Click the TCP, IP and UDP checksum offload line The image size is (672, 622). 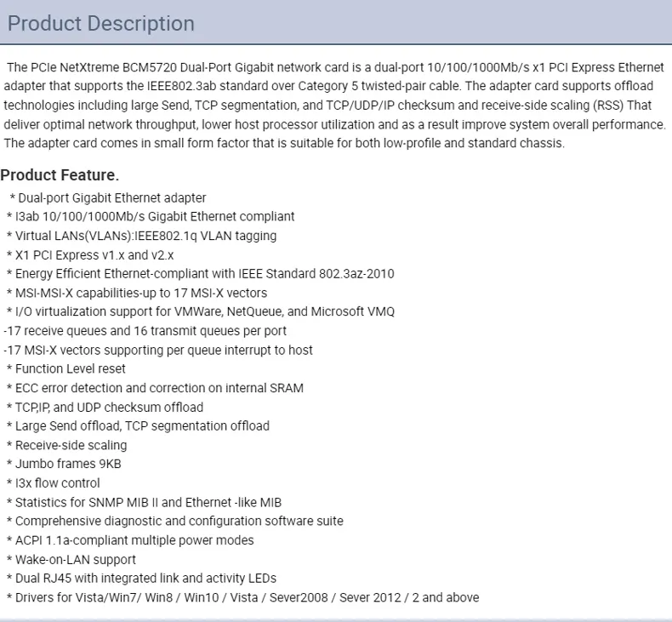[105, 408]
